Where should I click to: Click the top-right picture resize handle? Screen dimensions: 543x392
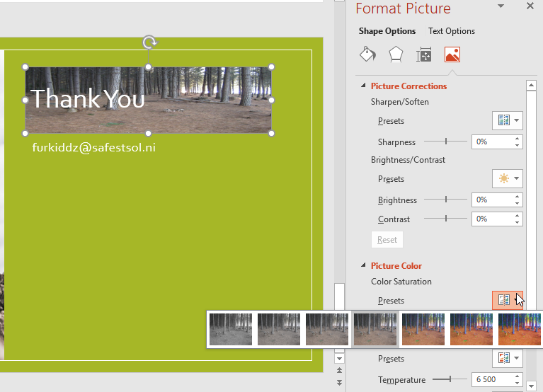point(272,67)
